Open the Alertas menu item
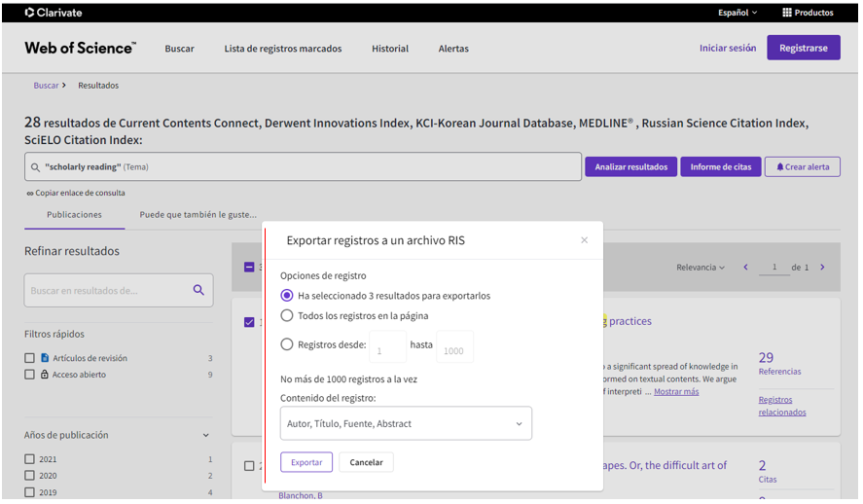 pos(453,49)
